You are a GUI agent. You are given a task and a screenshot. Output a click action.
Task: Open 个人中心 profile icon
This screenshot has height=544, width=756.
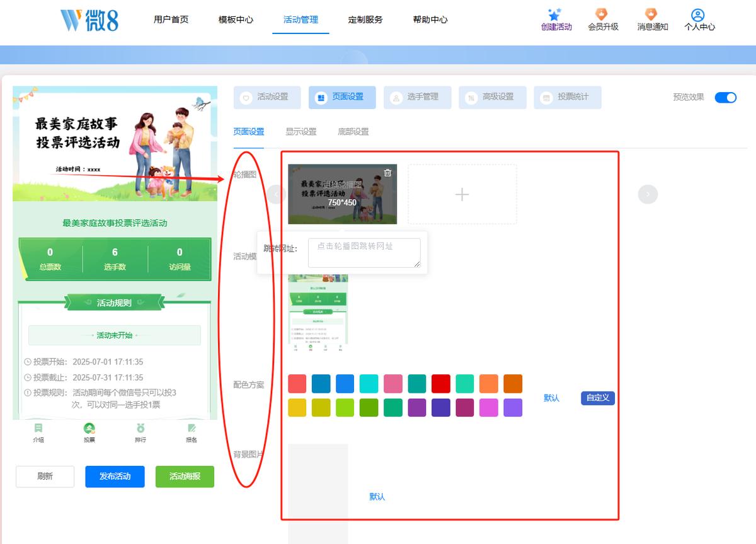(697, 14)
